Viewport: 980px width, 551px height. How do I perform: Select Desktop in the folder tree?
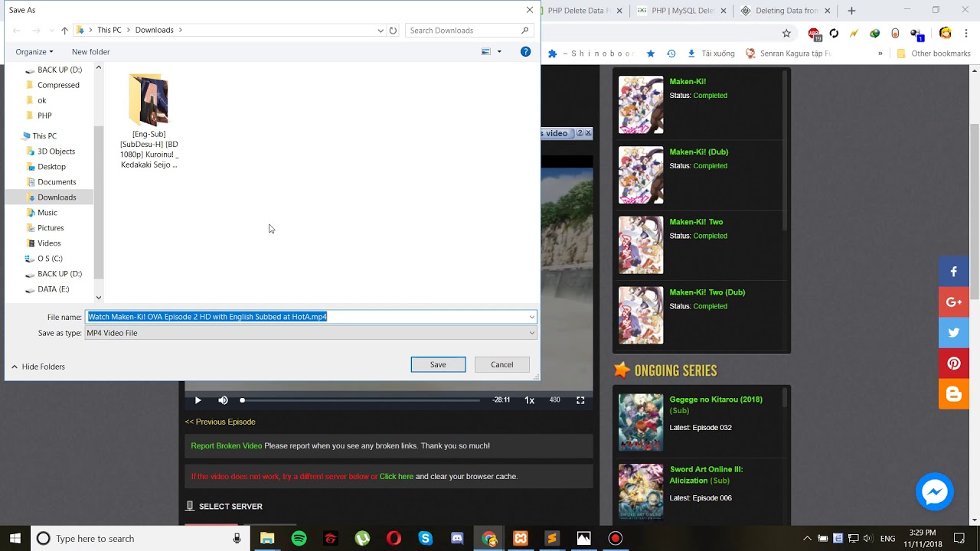coord(51,167)
